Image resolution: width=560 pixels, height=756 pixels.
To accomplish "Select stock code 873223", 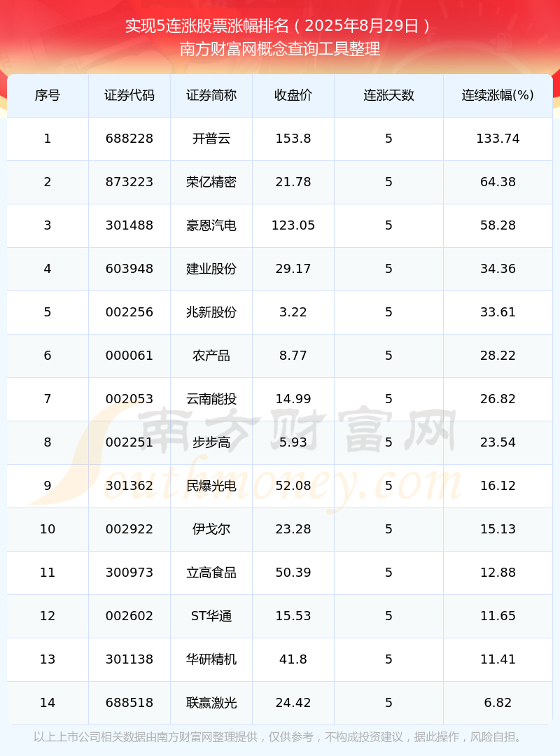I will (129, 182).
